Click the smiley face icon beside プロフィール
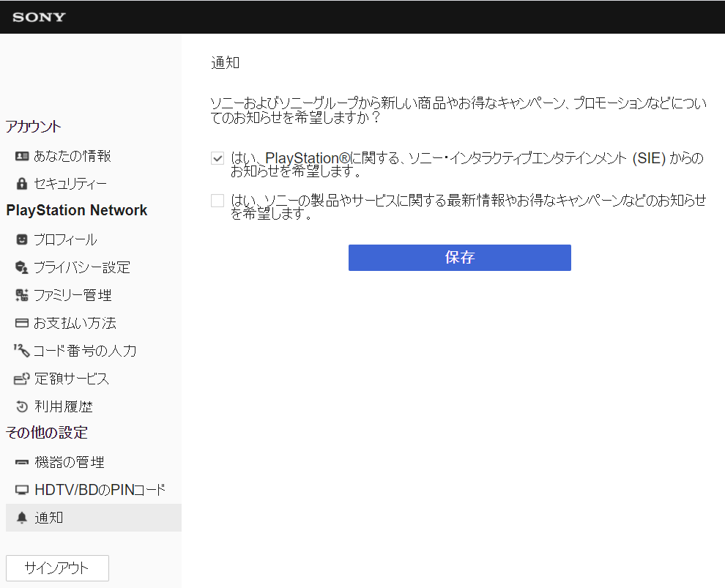 point(22,239)
